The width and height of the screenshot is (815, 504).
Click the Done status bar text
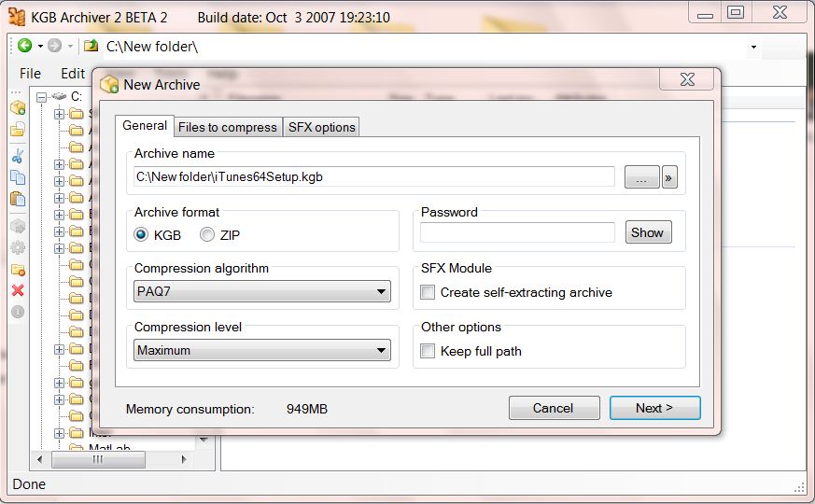29,484
